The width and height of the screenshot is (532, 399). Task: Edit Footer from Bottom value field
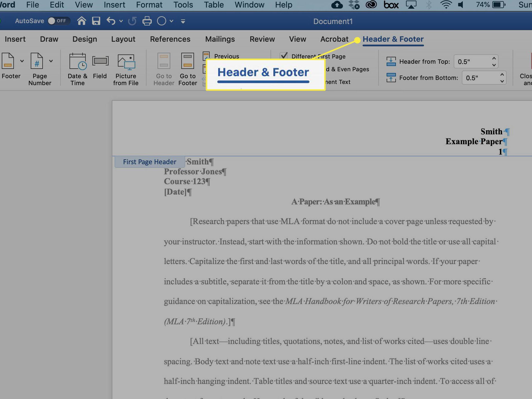coord(480,78)
